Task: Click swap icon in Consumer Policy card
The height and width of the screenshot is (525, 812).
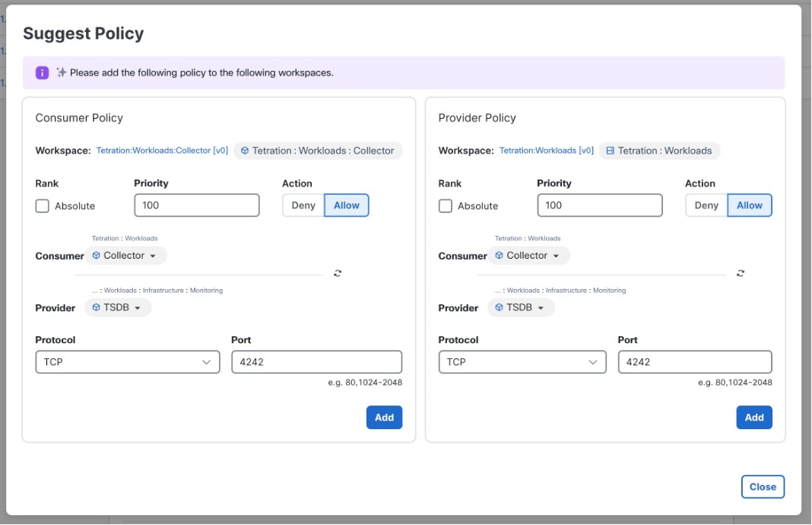Action: point(338,273)
